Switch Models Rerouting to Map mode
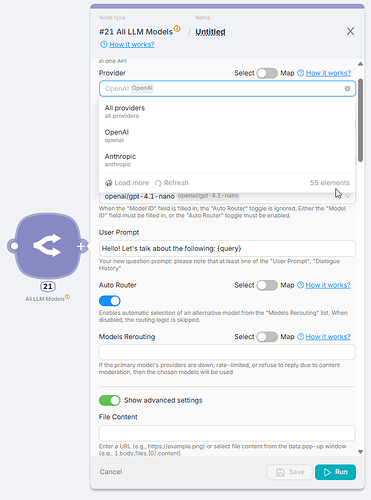This screenshot has width=371, height=500. coord(267,337)
